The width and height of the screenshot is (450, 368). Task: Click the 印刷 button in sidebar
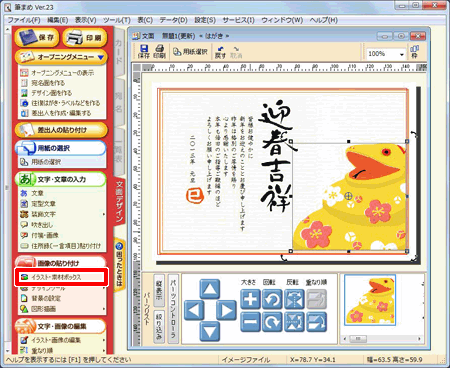tap(85, 38)
